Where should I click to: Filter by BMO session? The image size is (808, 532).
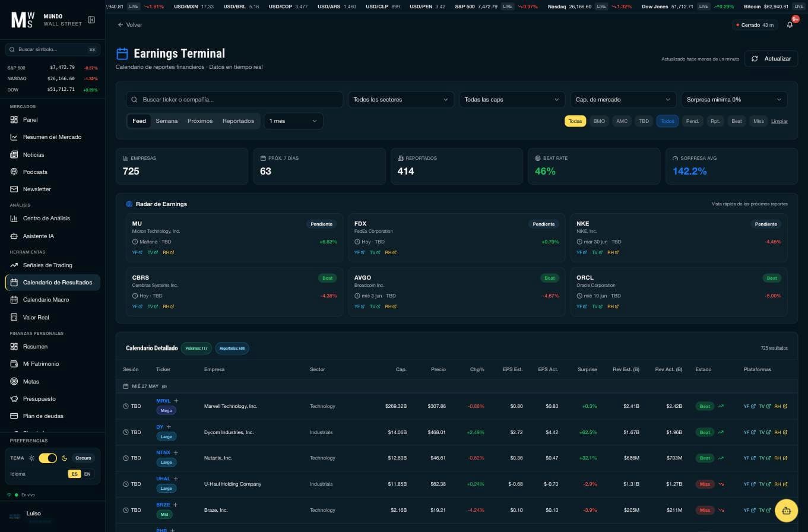tap(599, 121)
